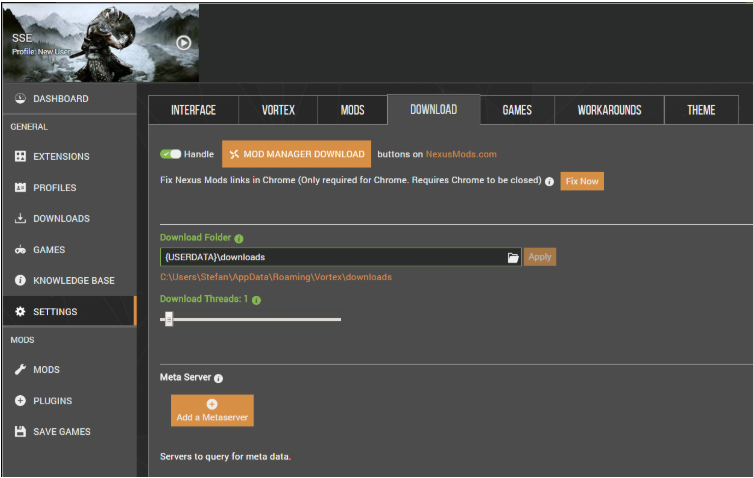Open the Extensions page via its grid icon
The height and width of the screenshot is (478, 753).
(x=20, y=156)
